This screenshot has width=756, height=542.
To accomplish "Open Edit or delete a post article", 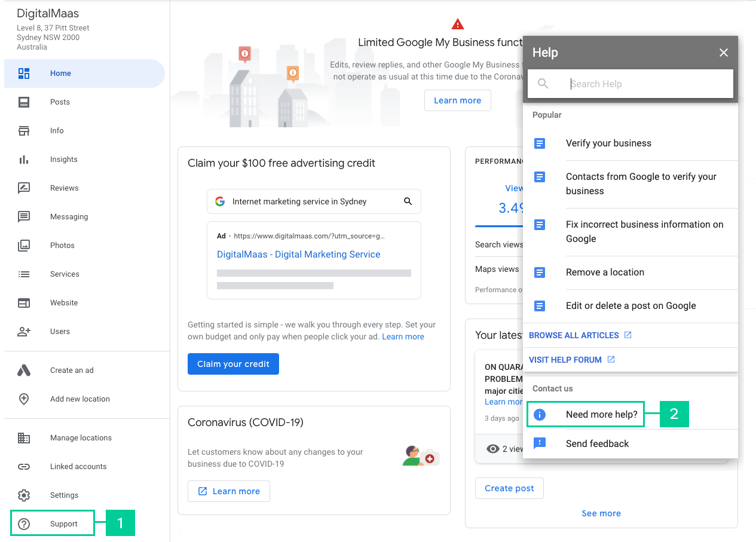I will [630, 306].
